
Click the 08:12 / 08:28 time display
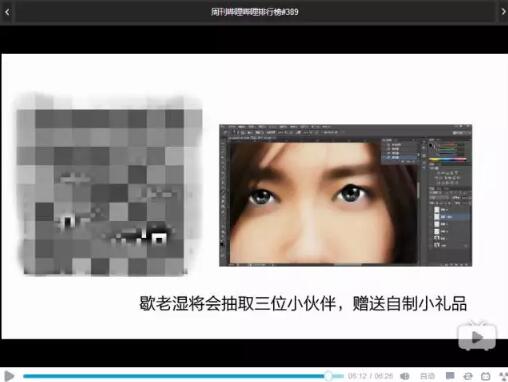370,376
